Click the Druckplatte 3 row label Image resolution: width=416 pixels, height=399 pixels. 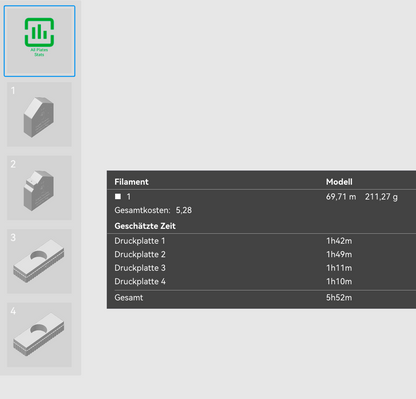coord(140,268)
